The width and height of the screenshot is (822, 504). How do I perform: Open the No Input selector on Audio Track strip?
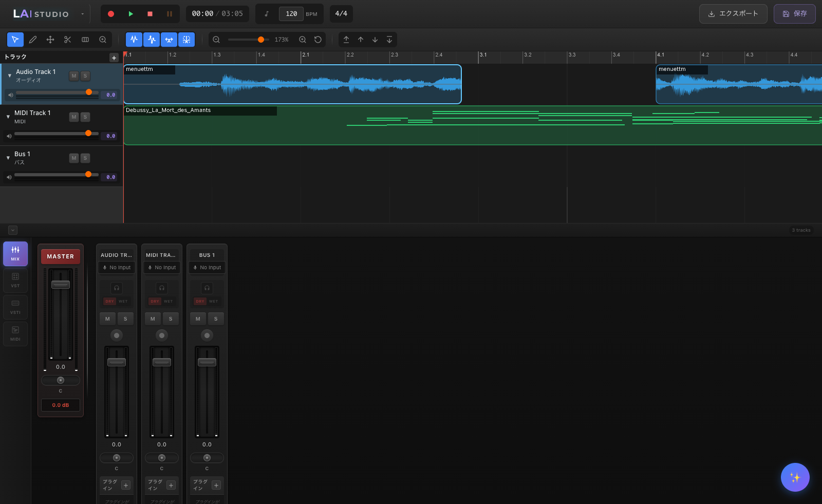(116, 267)
